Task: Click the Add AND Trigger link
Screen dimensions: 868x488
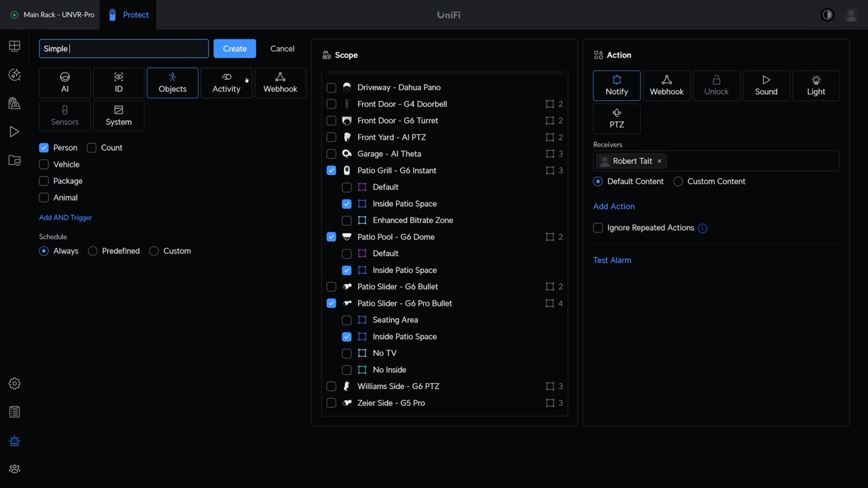Action: point(66,218)
